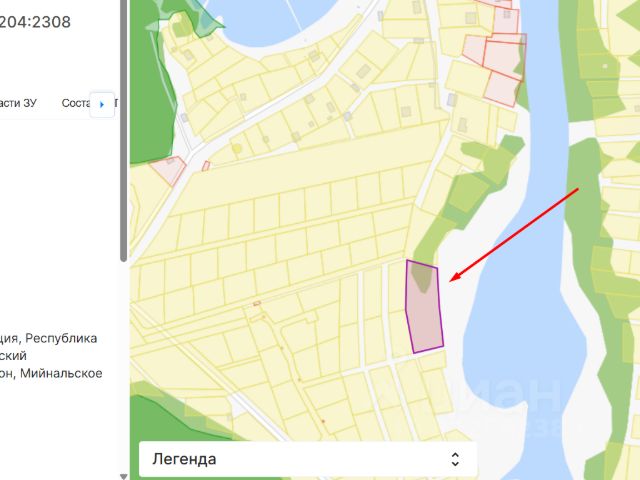
Task: Click the side panel vertical scrollbar thumb
Action: coord(123,130)
